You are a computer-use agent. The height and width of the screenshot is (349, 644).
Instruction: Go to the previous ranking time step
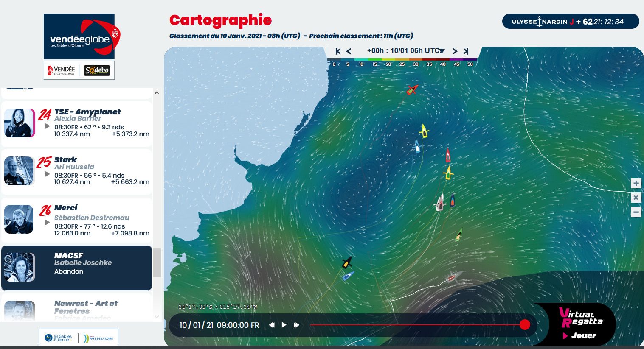coord(349,51)
